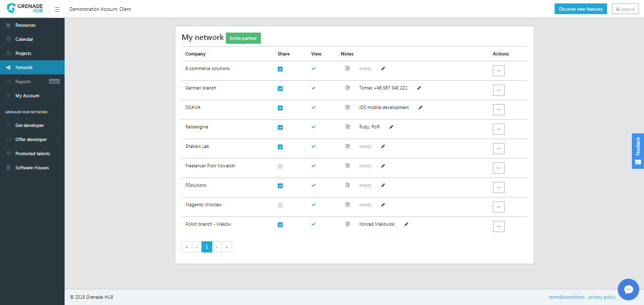The image size is (644, 305).
Task: Click the Invite partner button
Action: pyautogui.click(x=243, y=38)
